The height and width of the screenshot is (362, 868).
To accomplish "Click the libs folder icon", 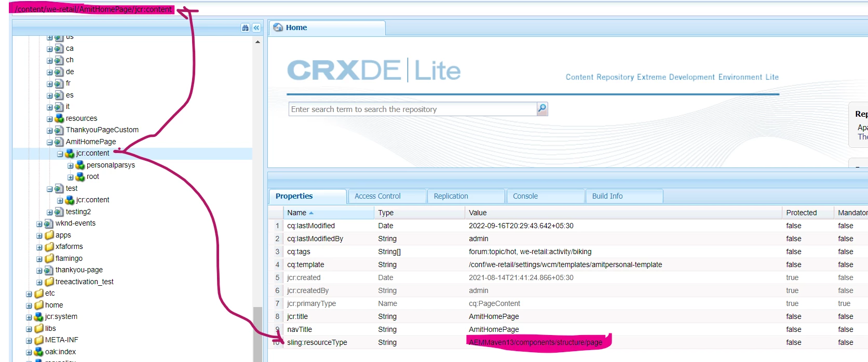I will click(x=39, y=329).
